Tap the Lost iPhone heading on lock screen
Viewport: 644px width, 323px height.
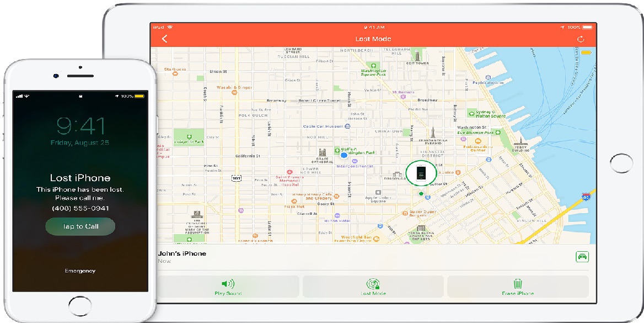pos(80,178)
